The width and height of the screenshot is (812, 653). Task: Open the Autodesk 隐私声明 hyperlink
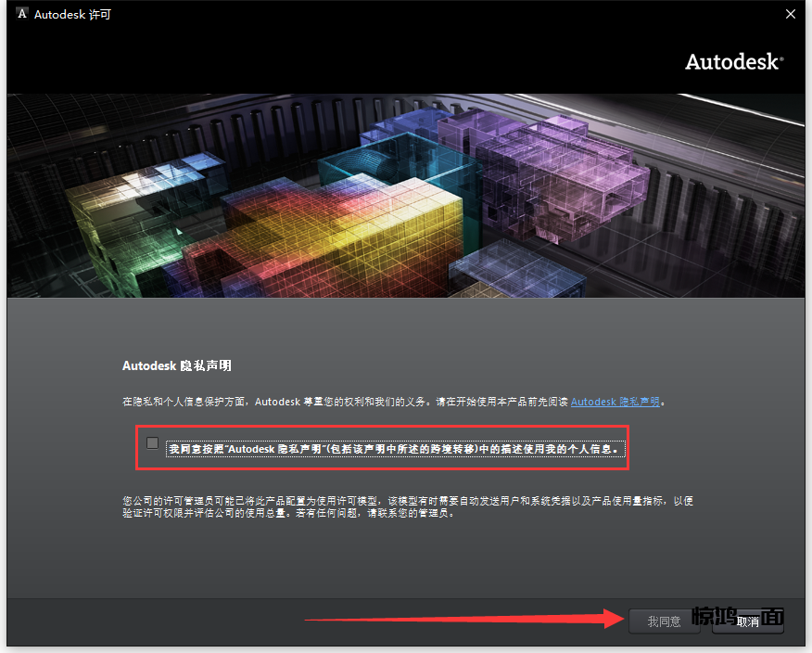point(615,402)
